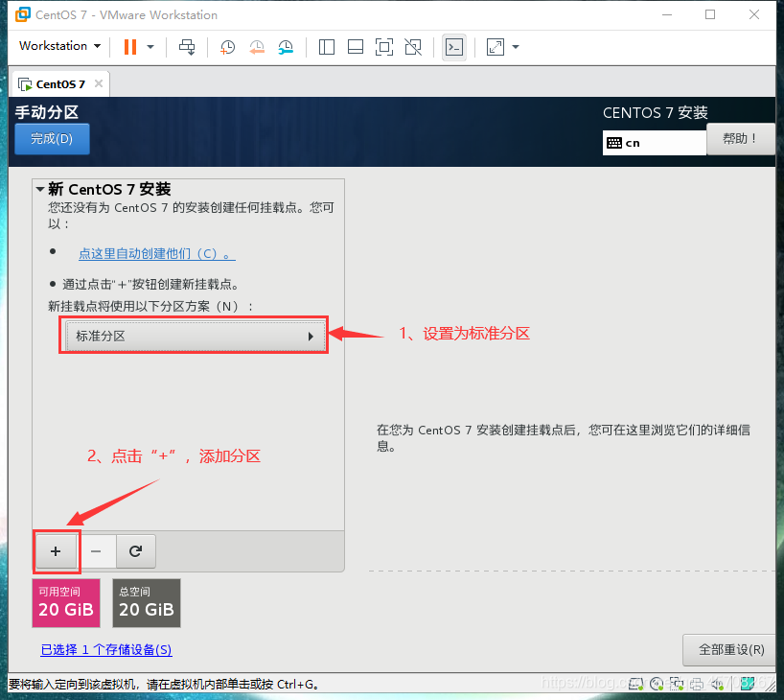784x700 pixels.
Task: Revert to the previous snapshot
Action: pos(257,48)
